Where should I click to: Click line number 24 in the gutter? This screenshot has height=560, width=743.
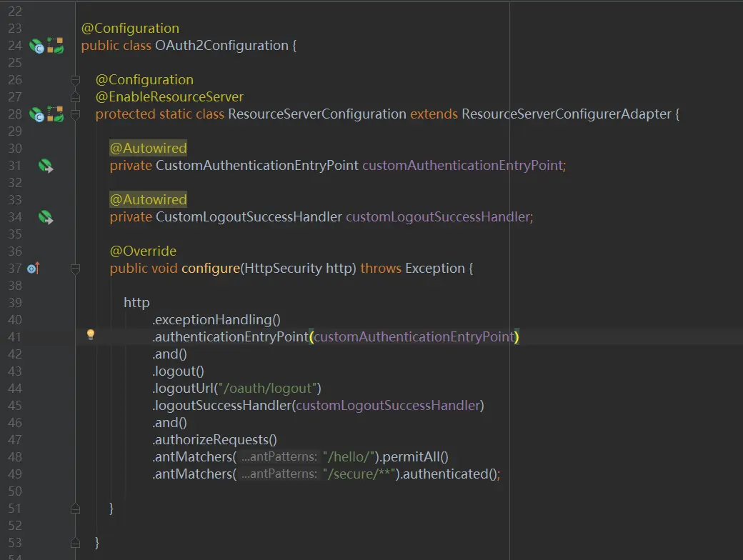pyautogui.click(x=15, y=46)
